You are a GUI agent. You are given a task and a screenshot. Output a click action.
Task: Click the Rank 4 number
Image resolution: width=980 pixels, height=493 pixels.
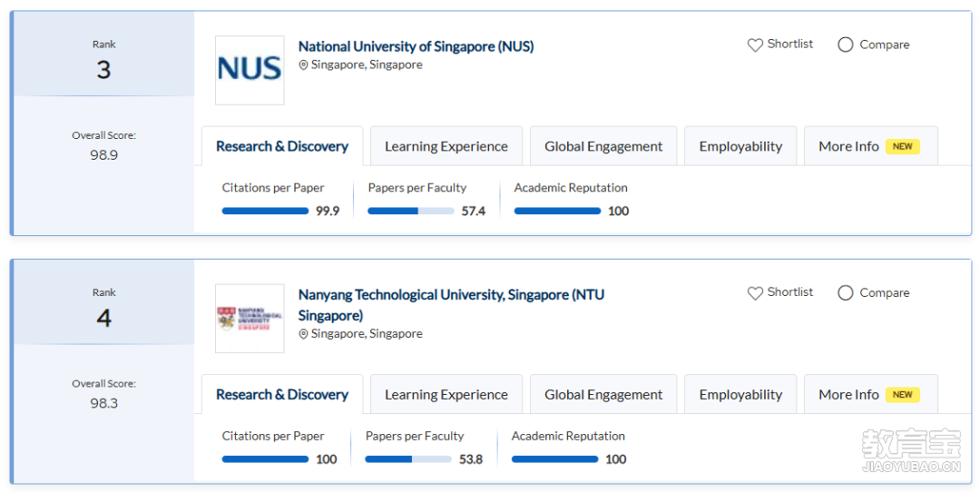pos(103,319)
